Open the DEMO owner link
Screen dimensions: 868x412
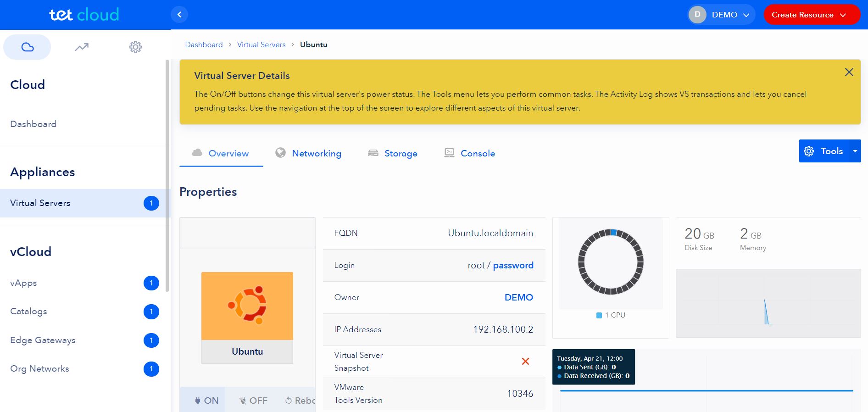click(518, 297)
